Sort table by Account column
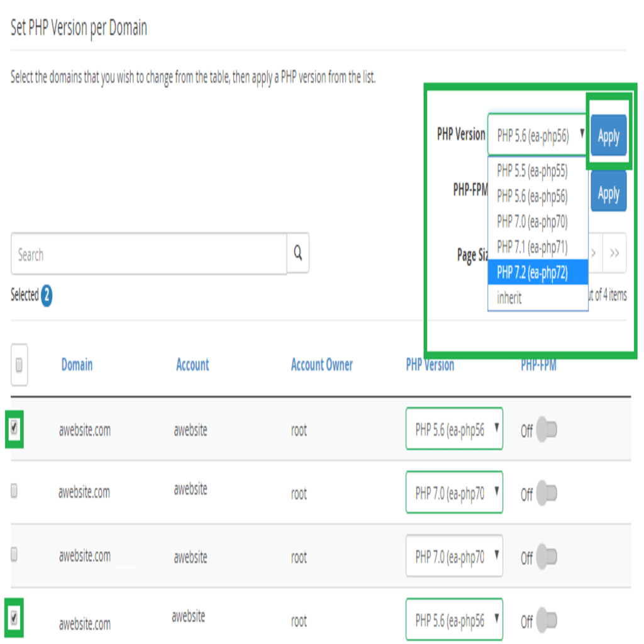Viewport: 644px width, 644px height. (x=192, y=365)
